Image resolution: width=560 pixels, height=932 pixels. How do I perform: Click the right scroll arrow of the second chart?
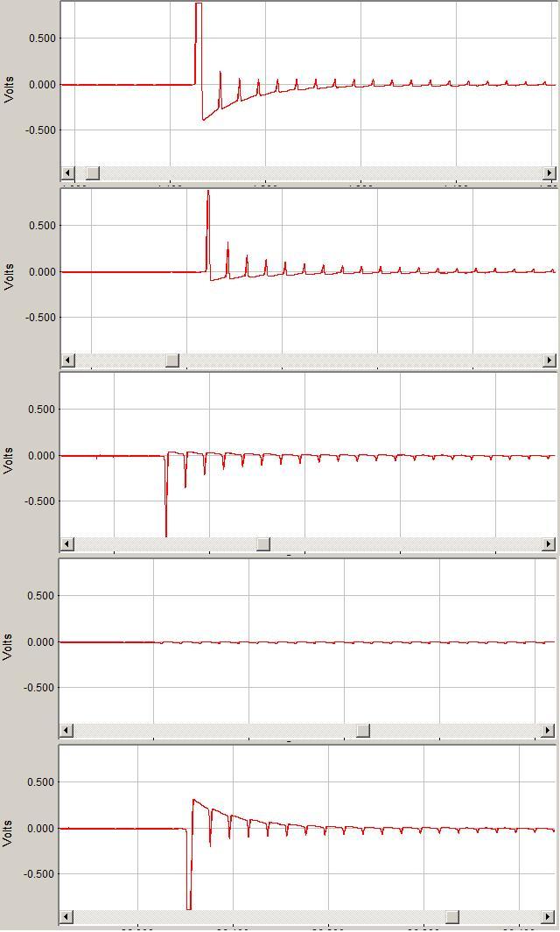[549, 361]
